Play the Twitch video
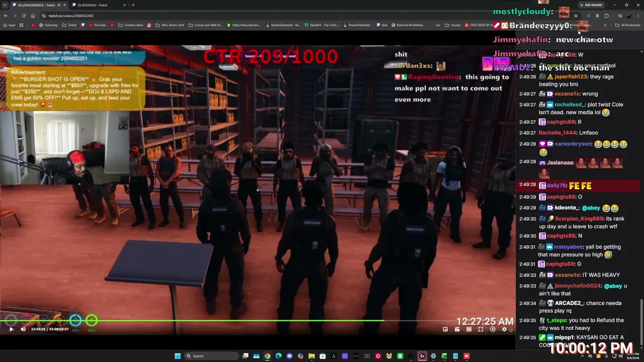Viewport: 644px width, 362px height. 11,329
